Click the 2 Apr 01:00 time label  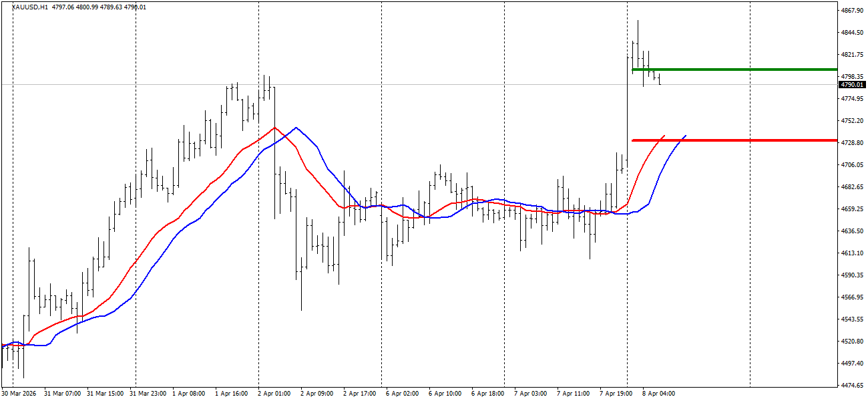pyautogui.click(x=274, y=394)
